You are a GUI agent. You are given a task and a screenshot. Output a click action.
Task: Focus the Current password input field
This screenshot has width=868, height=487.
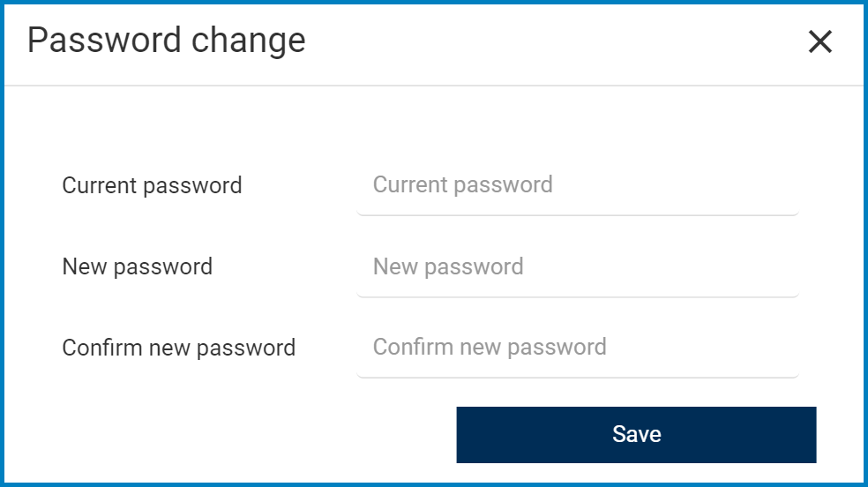pos(577,185)
